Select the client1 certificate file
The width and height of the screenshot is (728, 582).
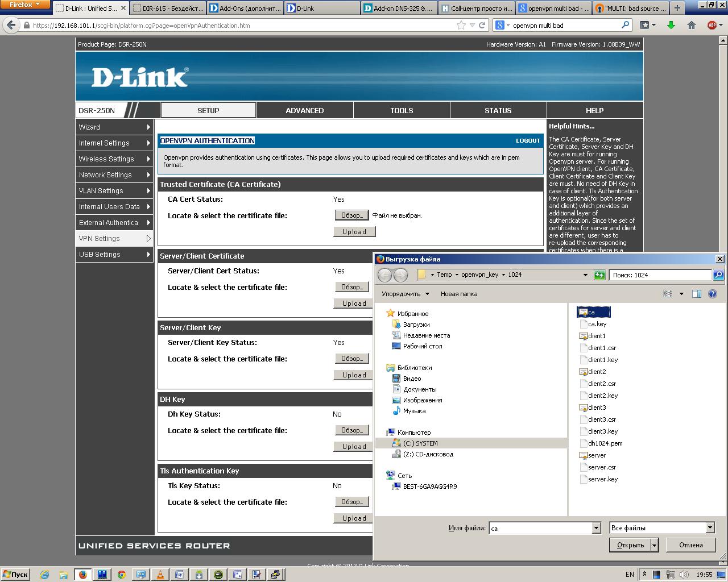click(x=593, y=336)
